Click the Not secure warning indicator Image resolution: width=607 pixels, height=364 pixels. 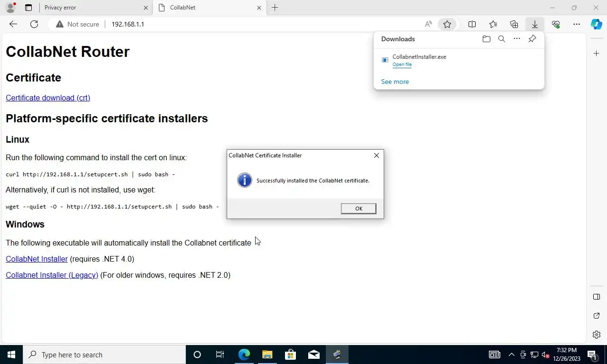click(78, 24)
